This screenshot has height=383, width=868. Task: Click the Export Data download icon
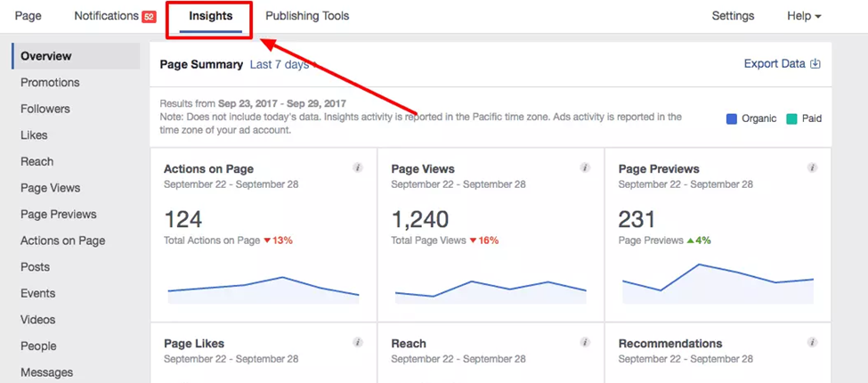815,63
